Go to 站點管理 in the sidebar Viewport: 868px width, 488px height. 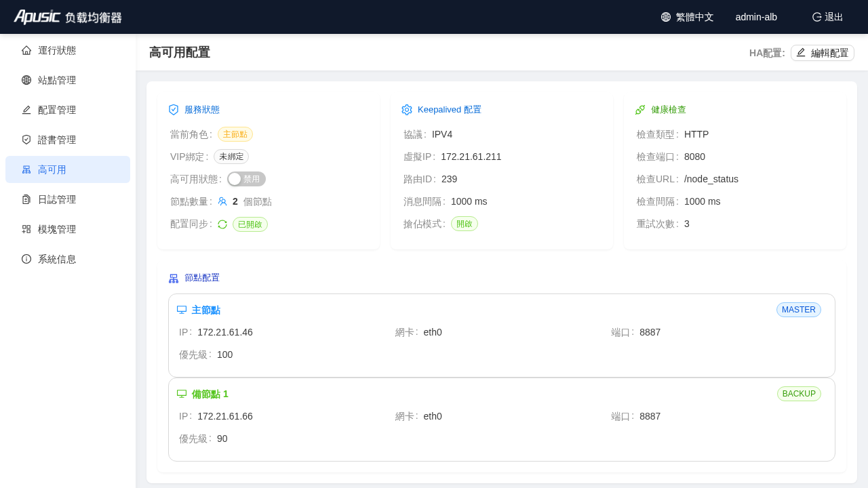(x=68, y=80)
